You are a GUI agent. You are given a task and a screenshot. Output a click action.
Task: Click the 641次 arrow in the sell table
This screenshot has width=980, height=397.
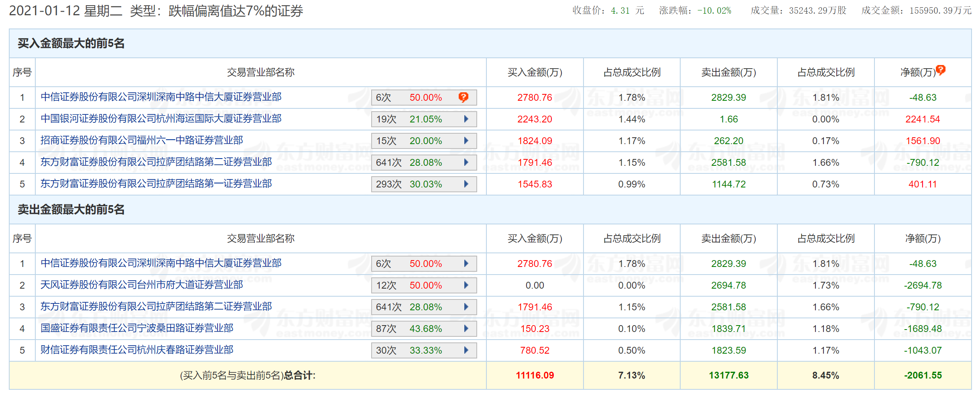click(x=466, y=307)
